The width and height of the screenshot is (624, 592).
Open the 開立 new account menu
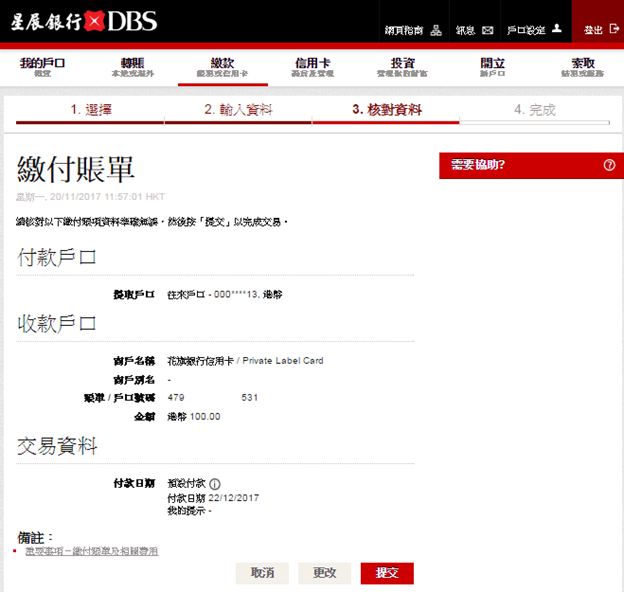tap(492, 67)
